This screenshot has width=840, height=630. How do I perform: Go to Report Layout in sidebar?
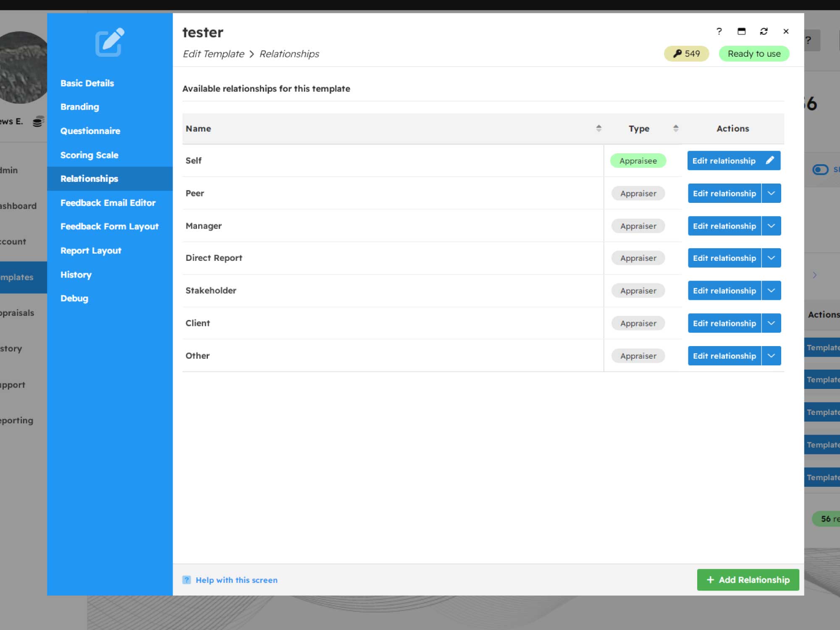(91, 251)
